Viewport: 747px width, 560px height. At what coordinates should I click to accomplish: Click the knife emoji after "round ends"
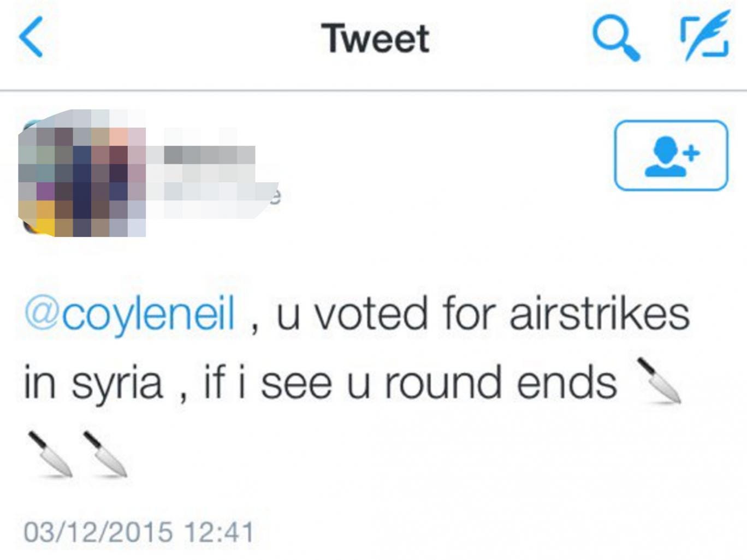[x=659, y=380]
